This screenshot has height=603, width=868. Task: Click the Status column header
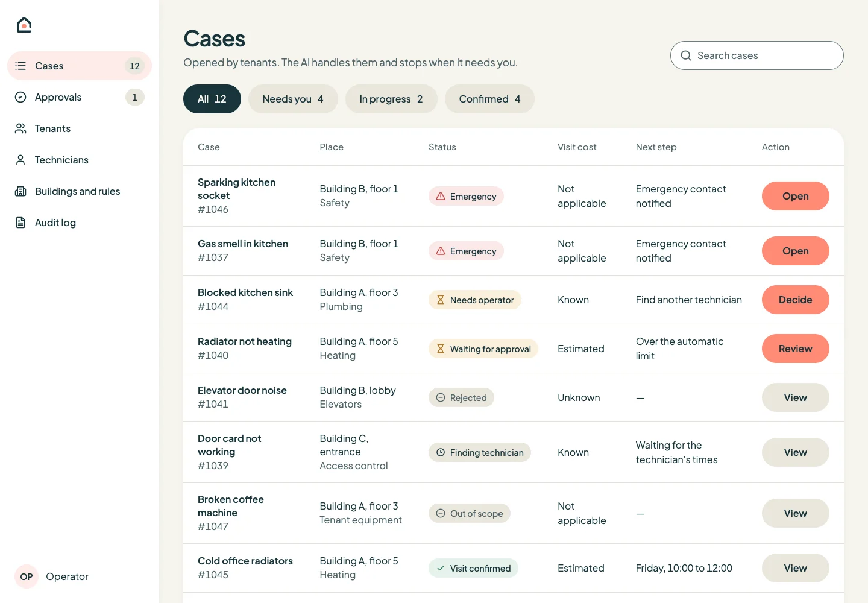pyautogui.click(x=442, y=147)
